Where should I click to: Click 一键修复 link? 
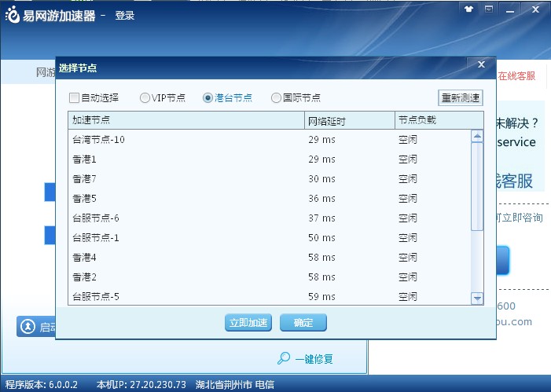(x=314, y=359)
